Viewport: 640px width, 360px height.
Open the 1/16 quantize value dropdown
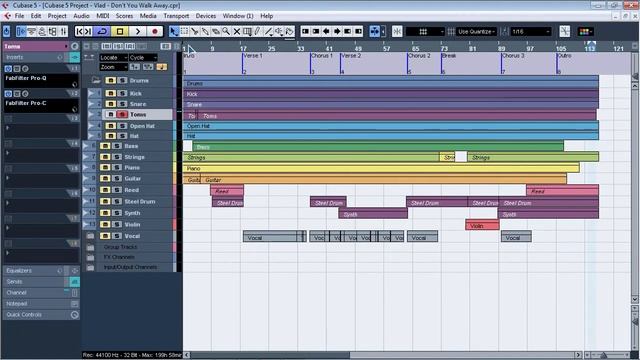[x=531, y=31]
